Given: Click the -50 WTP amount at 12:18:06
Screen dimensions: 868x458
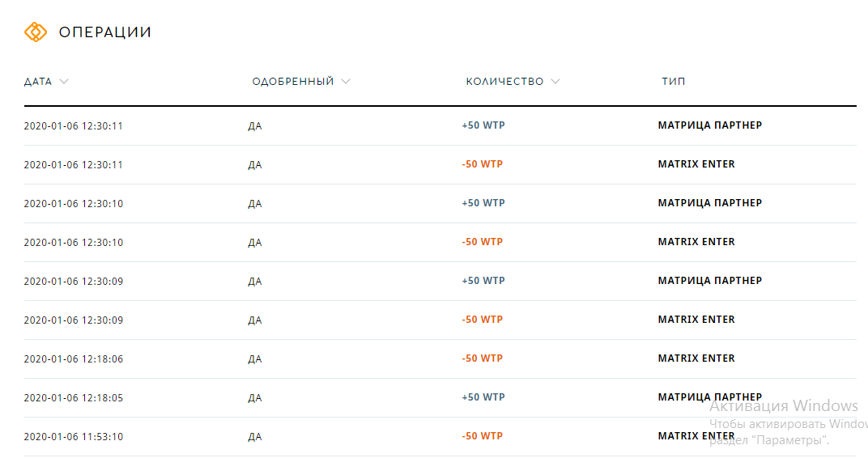Looking at the screenshot, I should pyautogui.click(x=482, y=358).
